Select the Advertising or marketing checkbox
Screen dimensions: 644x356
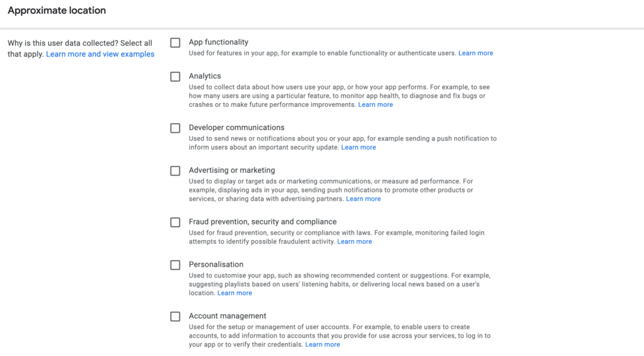pyautogui.click(x=175, y=171)
